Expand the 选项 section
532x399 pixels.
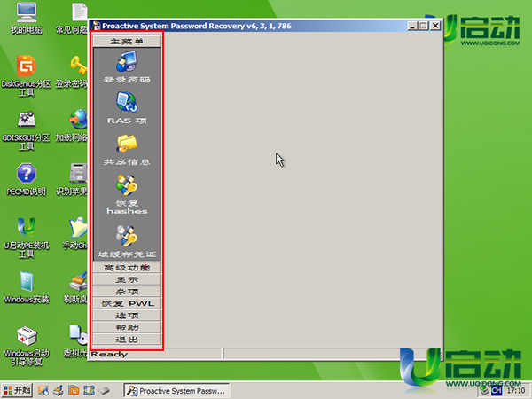127,316
